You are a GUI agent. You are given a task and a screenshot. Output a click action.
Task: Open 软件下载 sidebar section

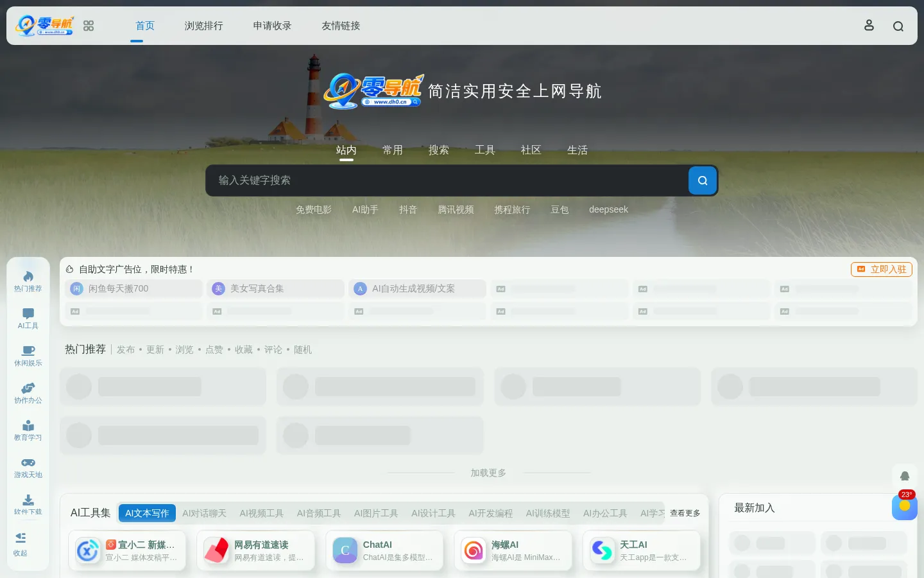pyautogui.click(x=28, y=505)
